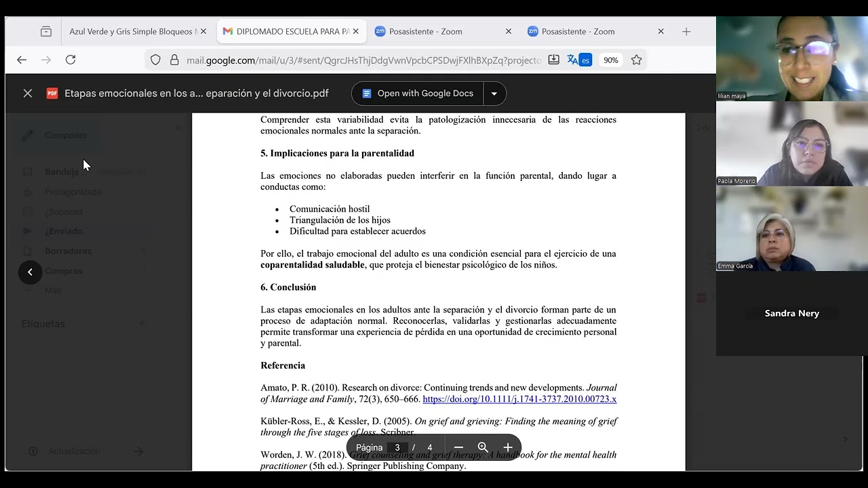Click the red PDF file type icon
This screenshot has width=868, height=488.
click(x=52, y=94)
